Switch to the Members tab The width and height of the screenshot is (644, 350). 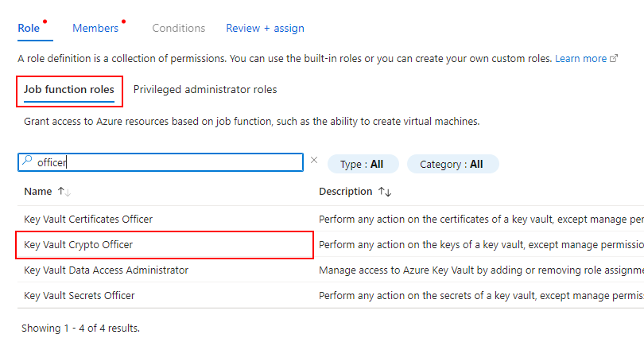[x=95, y=28]
